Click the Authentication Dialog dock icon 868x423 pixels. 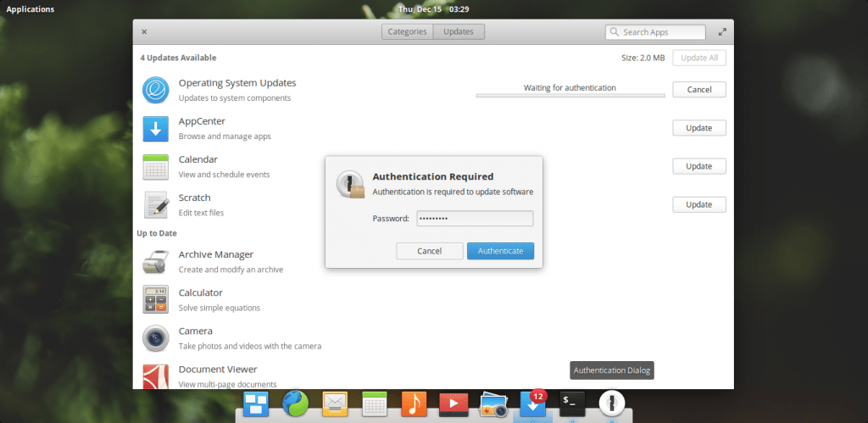click(x=612, y=404)
